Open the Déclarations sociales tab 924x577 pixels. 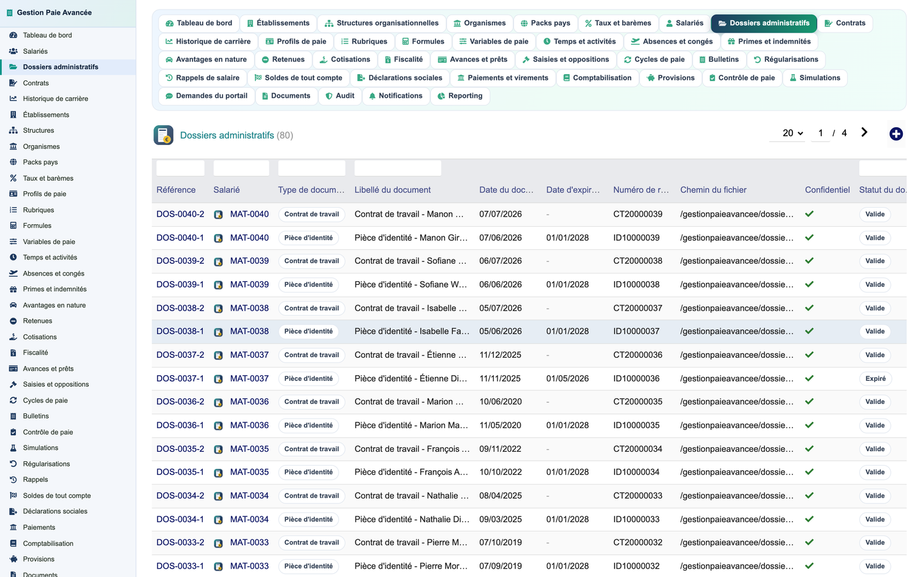click(x=399, y=78)
